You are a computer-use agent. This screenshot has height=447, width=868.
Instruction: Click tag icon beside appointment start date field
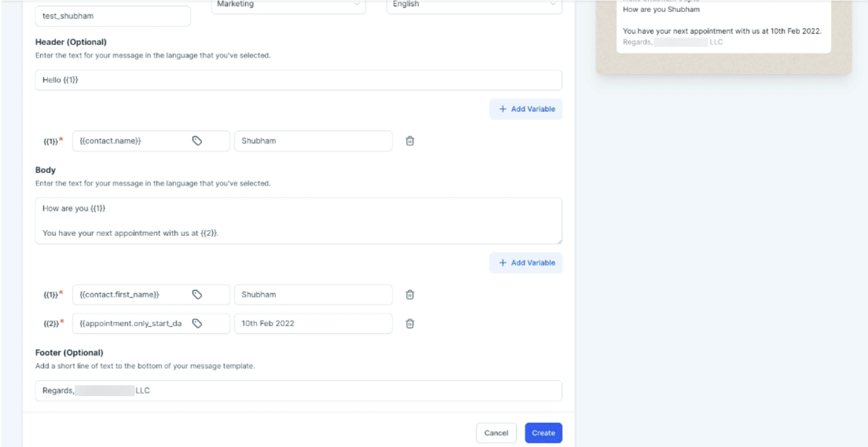(x=198, y=324)
